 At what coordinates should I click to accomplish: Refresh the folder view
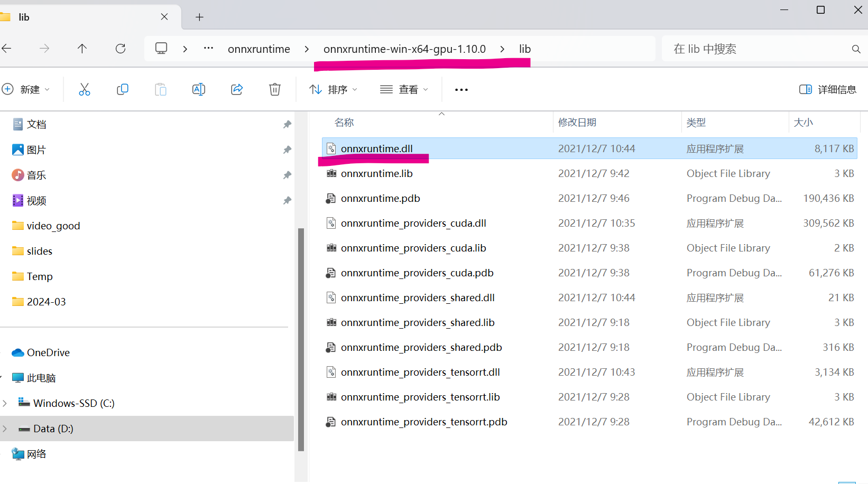point(121,48)
